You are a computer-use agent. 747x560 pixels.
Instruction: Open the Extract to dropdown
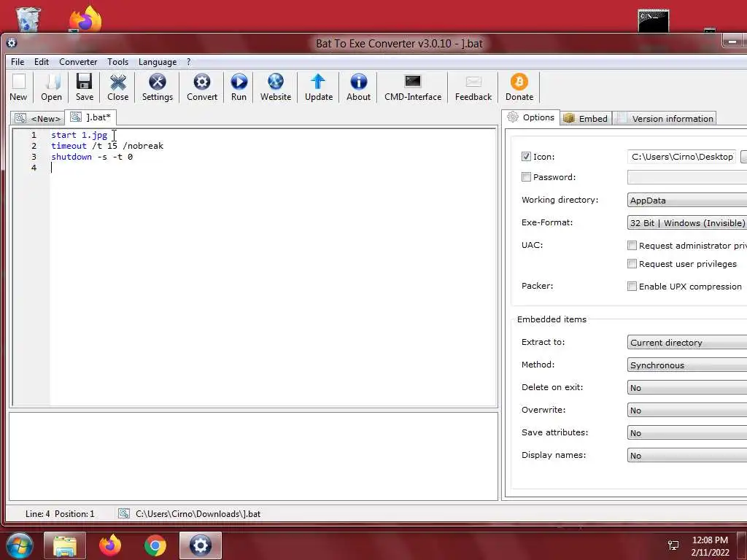click(x=687, y=343)
